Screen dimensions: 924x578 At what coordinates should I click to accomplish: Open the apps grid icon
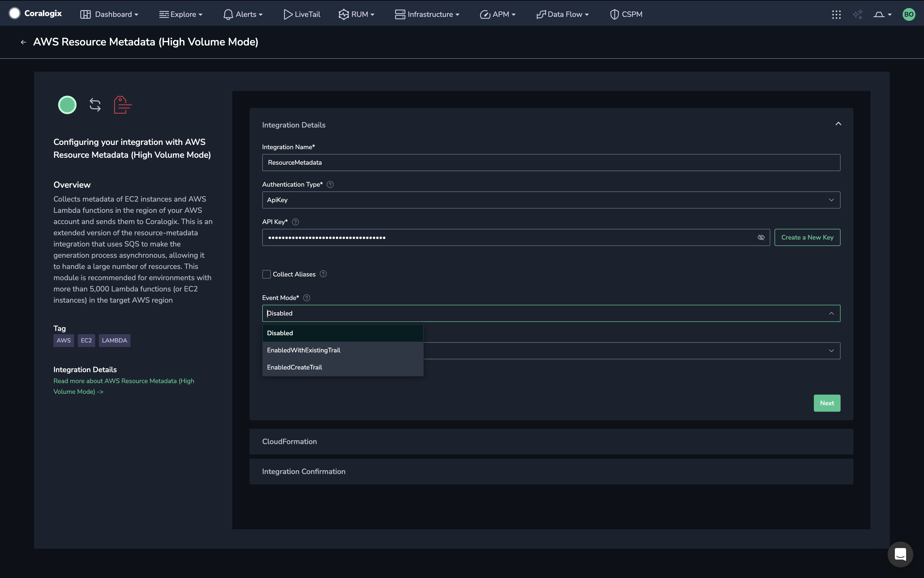(x=836, y=14)
